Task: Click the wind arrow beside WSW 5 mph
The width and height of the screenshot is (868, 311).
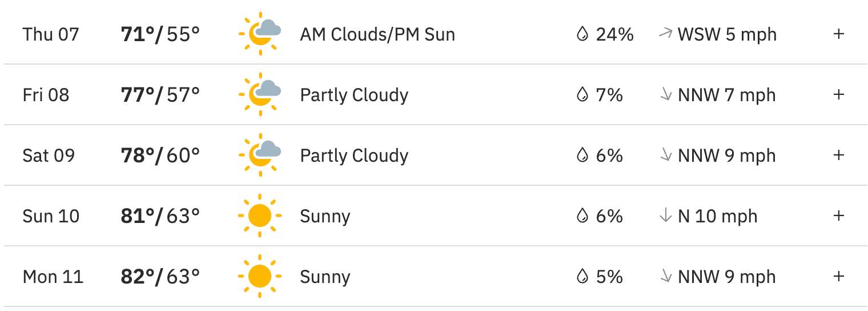Action: pyautogui.click(x=665, y=34)
